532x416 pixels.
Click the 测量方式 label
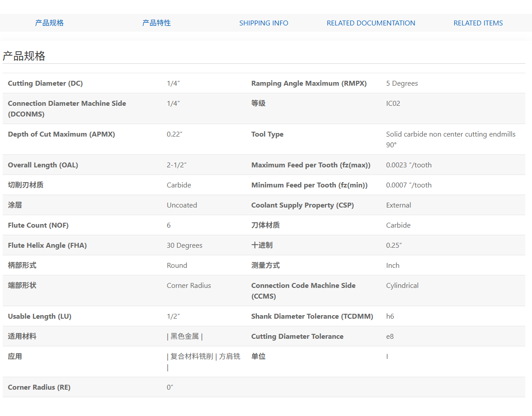click(265, 265)
